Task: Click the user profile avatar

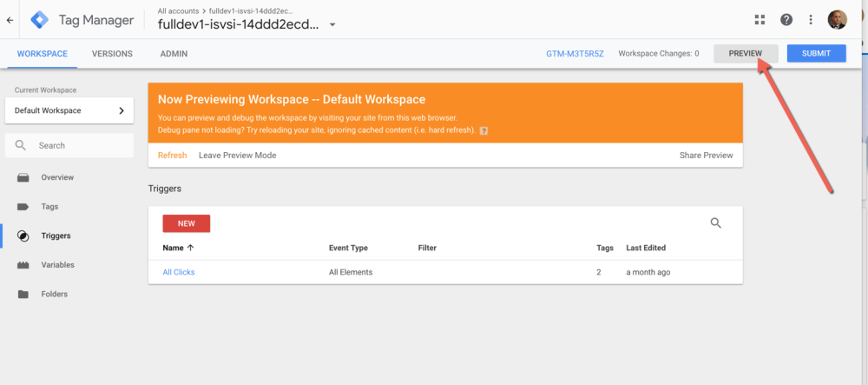Action: [837, 20]
